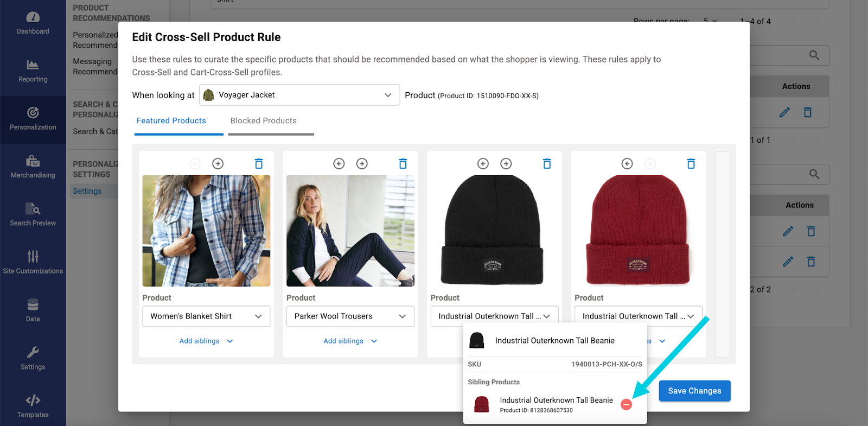Select Settings under Personalization Settings

(87, 191)
